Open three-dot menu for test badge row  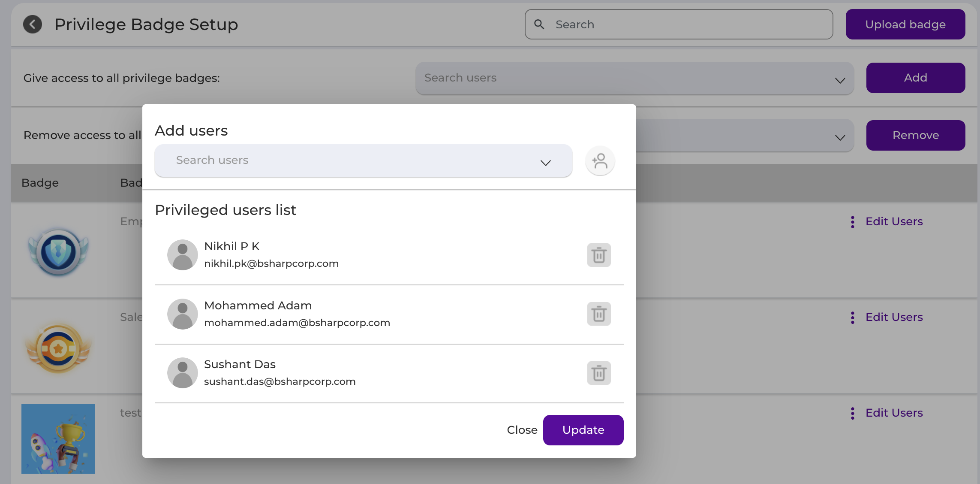(x=853, y=413)
